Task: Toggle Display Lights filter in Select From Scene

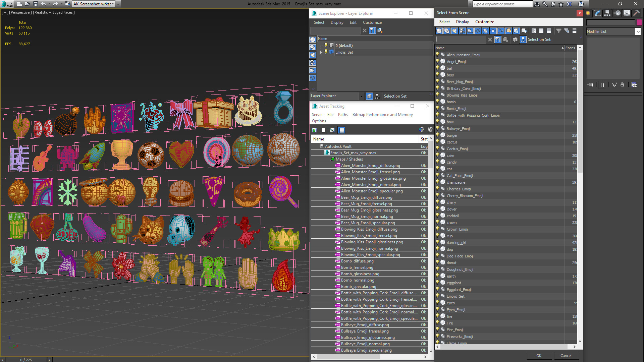Action: 454,31
